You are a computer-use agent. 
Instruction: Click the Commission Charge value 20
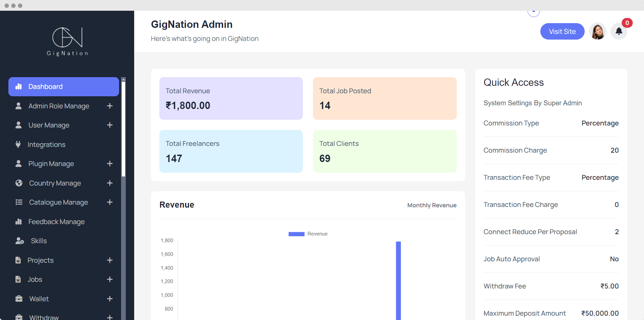(x=614, y=150)
